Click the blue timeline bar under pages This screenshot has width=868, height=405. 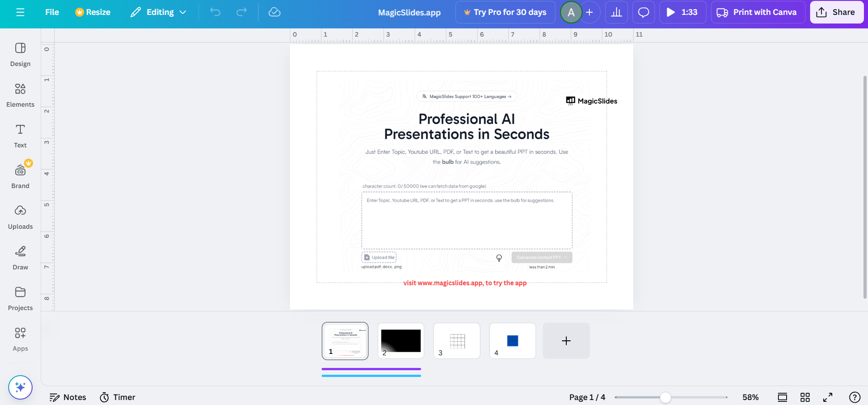click(x=371, y=376)
